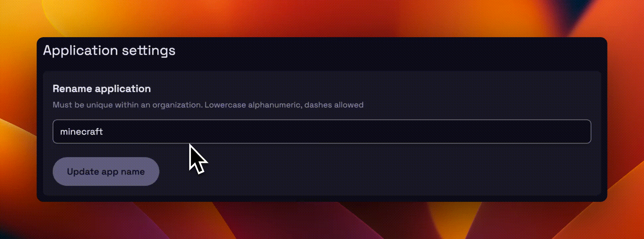
Task: Click empty space between input and Update button
Action: 322,150
